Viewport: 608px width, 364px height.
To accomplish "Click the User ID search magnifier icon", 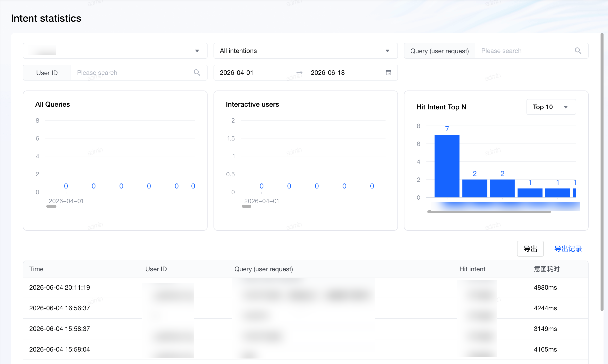I will 197,73.
